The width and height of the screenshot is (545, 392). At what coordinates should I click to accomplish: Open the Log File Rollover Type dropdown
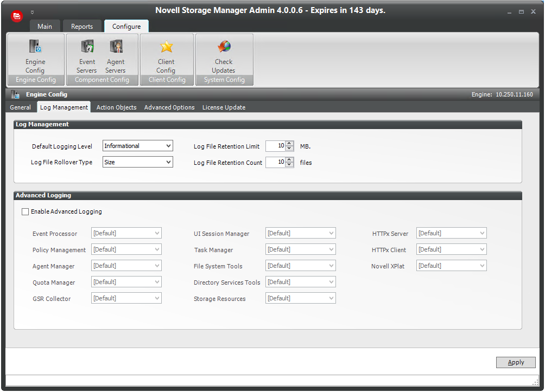(x=138, y=162)
